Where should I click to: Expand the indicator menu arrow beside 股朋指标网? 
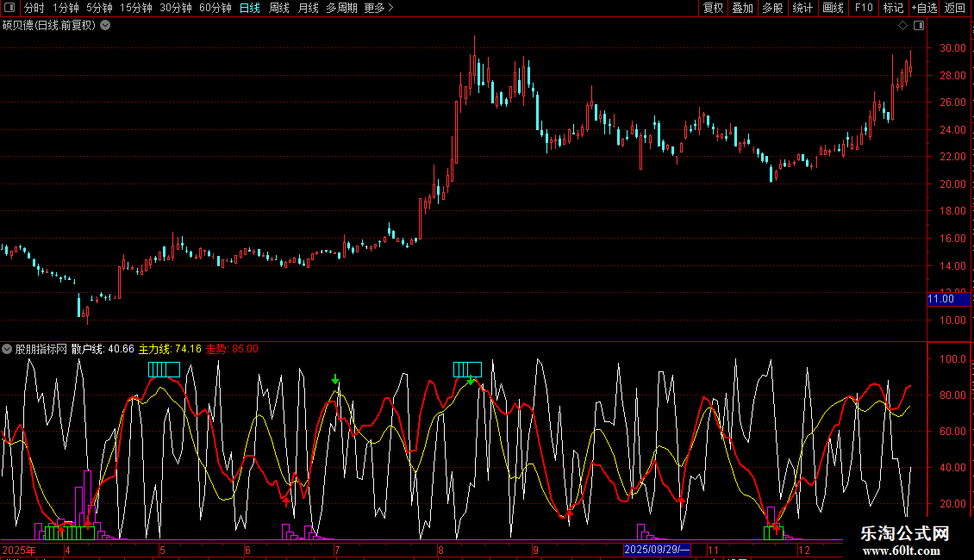(7, 349)
